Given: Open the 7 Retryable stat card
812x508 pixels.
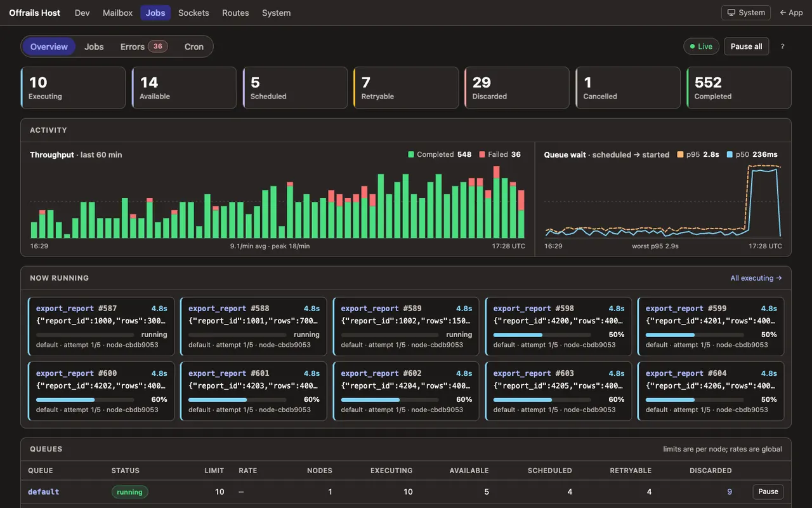Looking at the screenshot, I should 406,88.
